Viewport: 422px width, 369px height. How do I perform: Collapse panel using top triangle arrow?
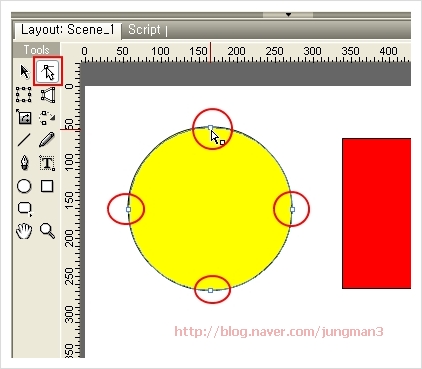click(x=288, y=15)
